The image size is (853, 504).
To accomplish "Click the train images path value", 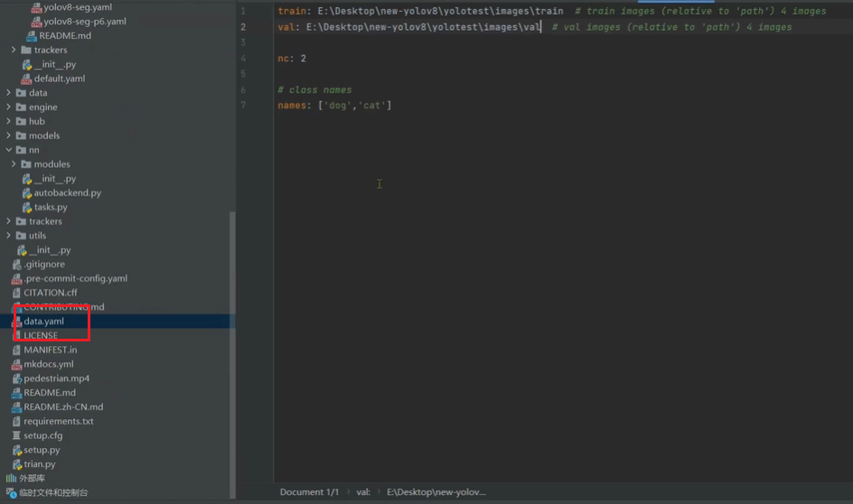I will (440, 11).
